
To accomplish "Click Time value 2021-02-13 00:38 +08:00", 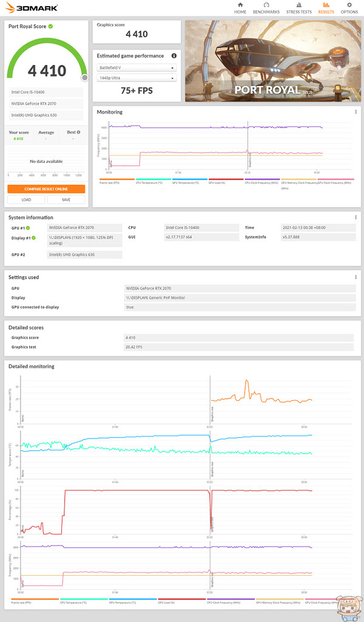I will [318, 228].
